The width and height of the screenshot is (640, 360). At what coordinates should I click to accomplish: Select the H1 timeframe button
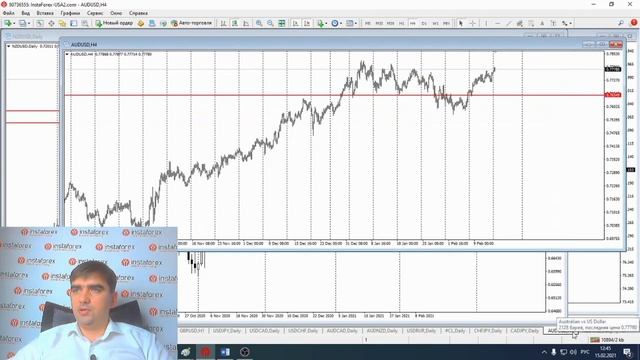402,23
